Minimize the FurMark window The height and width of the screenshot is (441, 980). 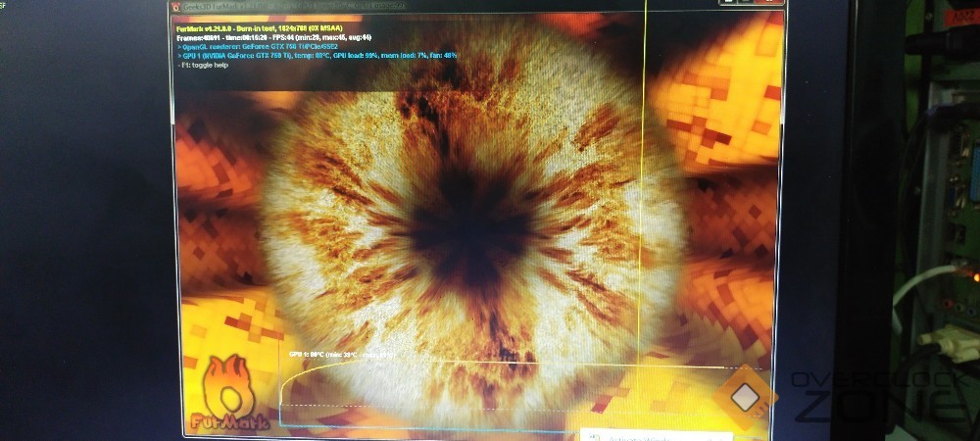[x=729, y=2]
